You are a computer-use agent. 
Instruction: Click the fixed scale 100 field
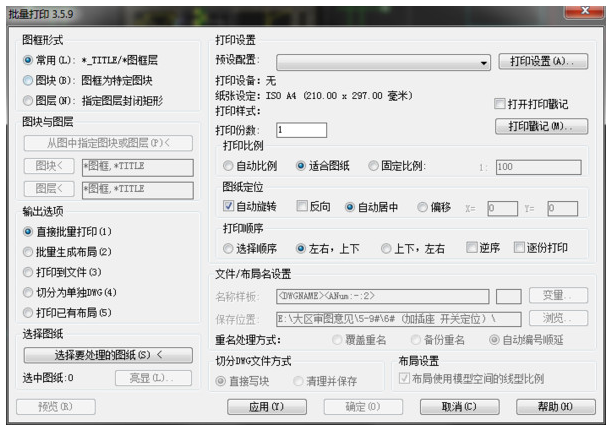pos(539,167)
